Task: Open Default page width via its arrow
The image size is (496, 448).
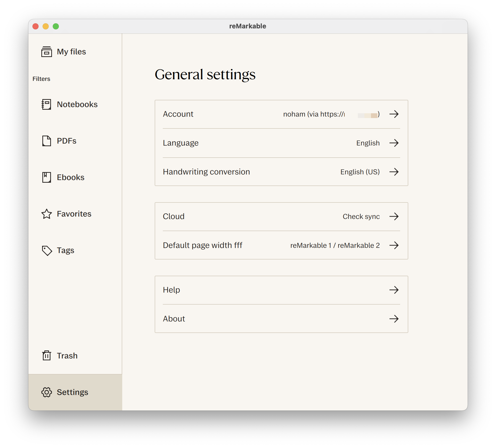Action: 394,245
